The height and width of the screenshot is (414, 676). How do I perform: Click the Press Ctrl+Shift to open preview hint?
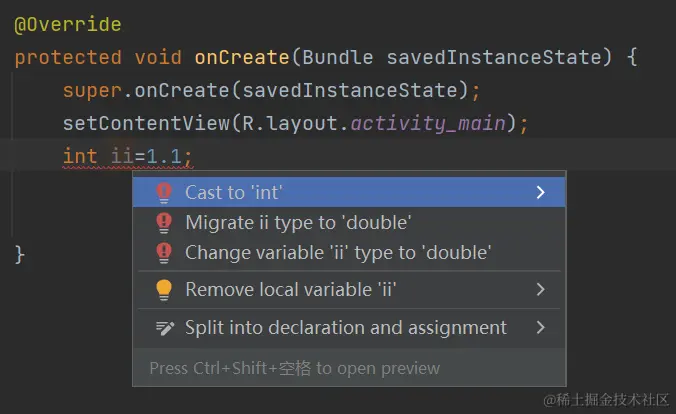click(x=294, y=368)
